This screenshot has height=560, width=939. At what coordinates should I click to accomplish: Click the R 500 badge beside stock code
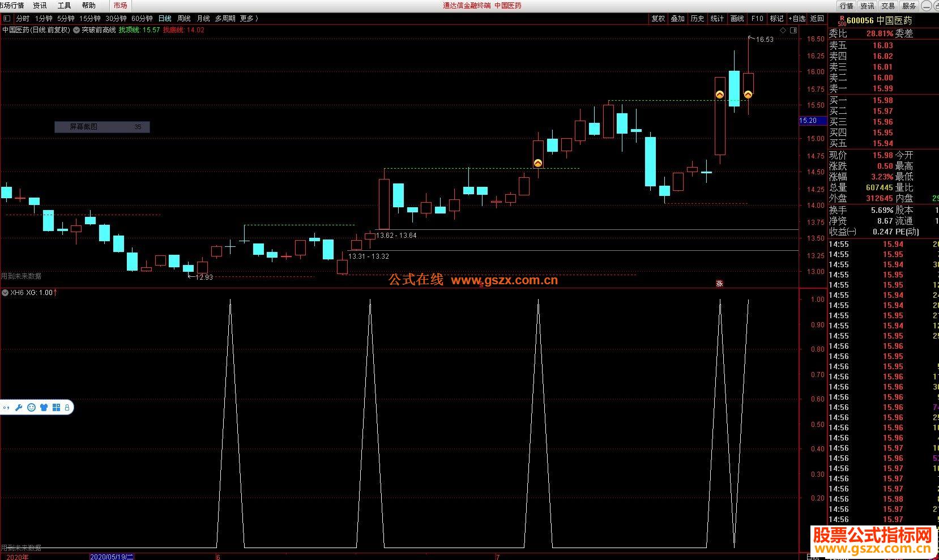tap(842, 20)
